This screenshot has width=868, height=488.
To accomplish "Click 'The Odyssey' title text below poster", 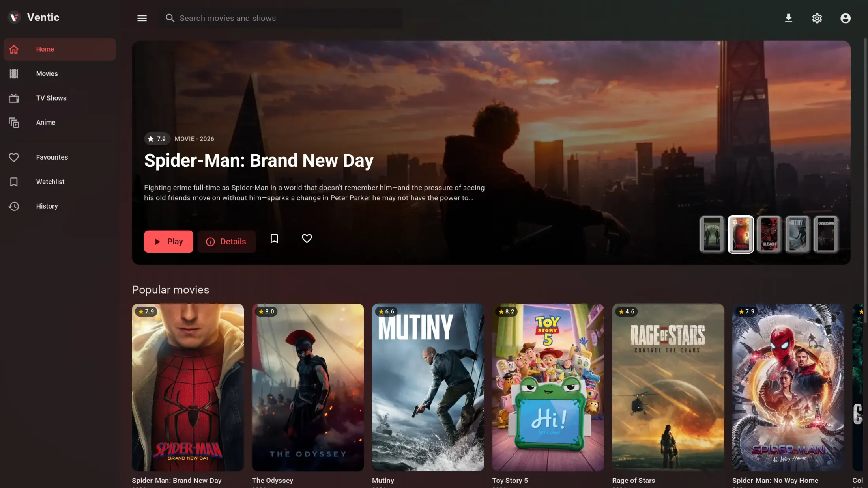I will click(x=273, y=481).
